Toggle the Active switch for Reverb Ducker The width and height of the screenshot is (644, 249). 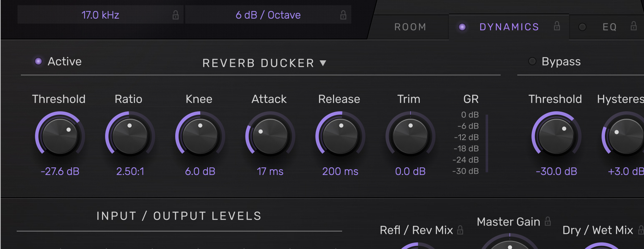(x=38, y=61)
